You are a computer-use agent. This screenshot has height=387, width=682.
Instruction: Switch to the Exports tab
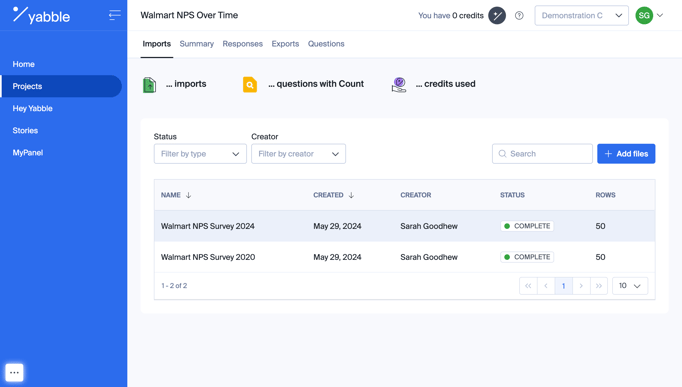[x=285, y=44]
